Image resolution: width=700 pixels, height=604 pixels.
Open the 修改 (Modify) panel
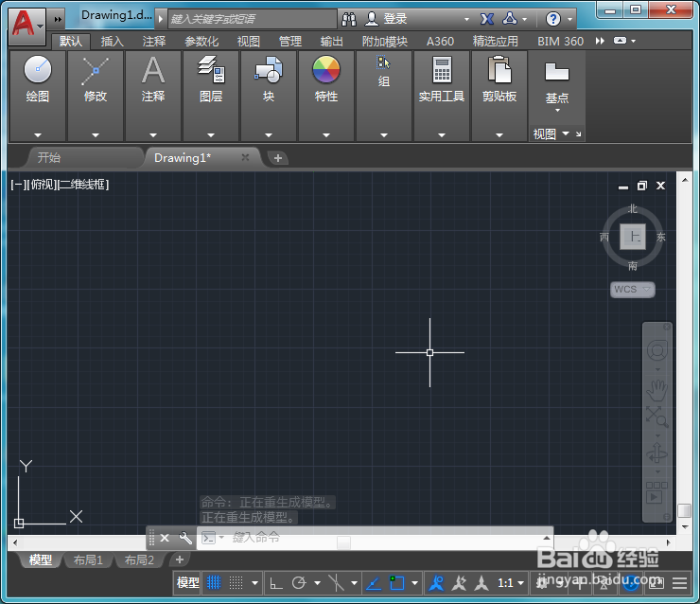[x=96, y=96]
